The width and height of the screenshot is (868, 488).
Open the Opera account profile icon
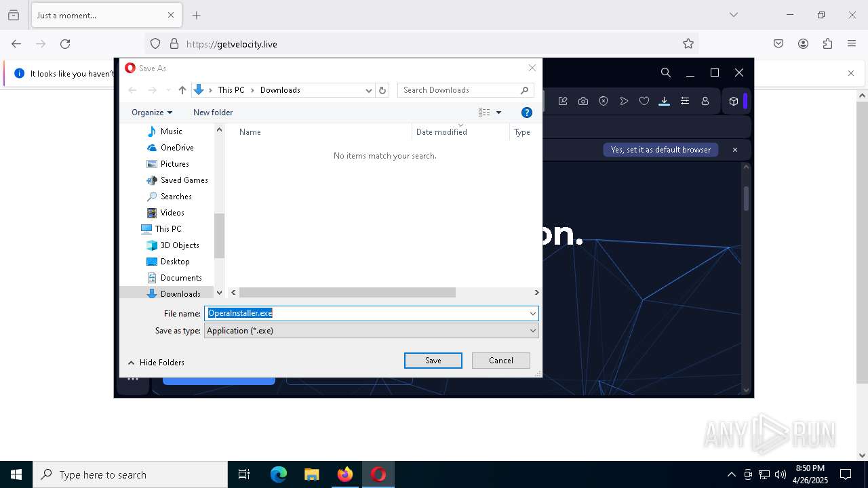coord(705,101)
